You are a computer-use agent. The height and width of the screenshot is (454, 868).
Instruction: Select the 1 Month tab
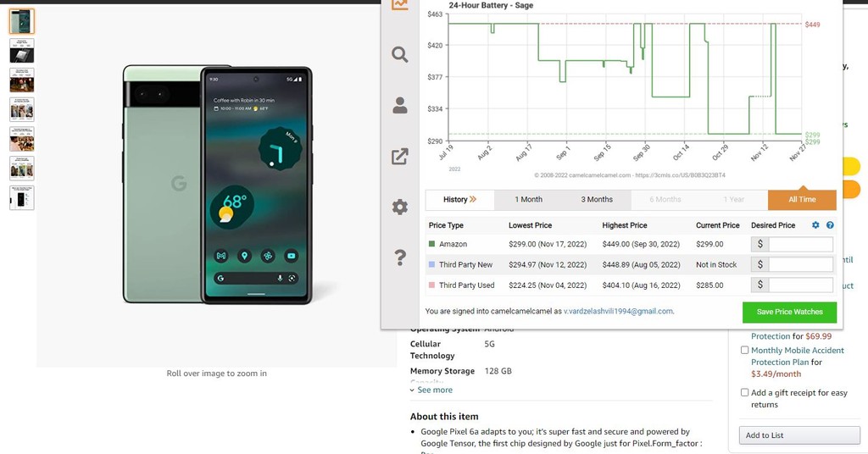pyautogui.click(x=528, y=200)
